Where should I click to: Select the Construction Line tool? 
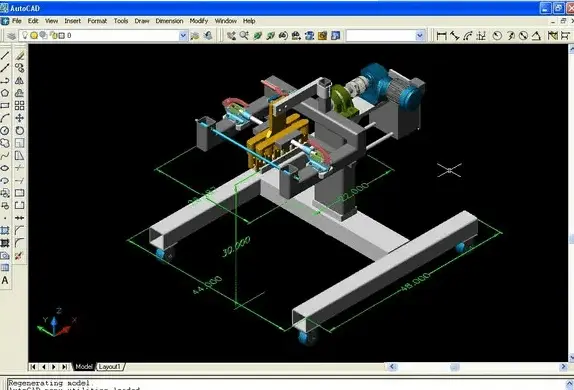(x=5, y=68)
